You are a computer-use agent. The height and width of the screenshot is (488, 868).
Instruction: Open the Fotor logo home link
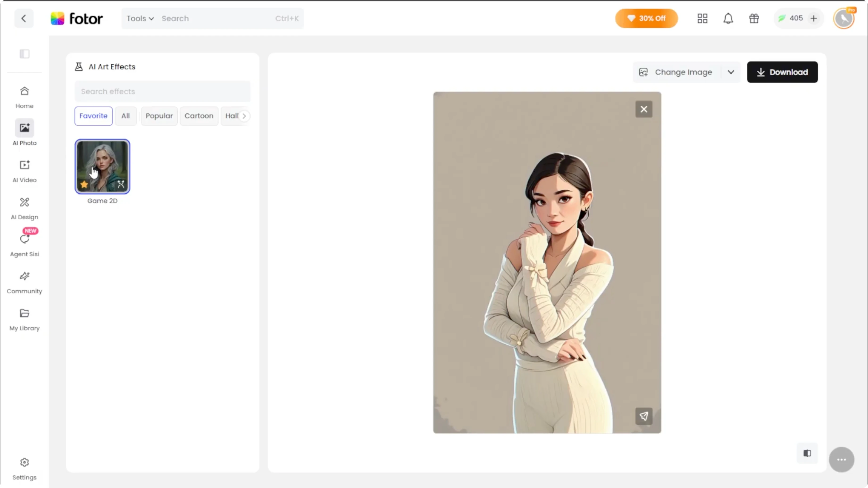coord(77,19)
